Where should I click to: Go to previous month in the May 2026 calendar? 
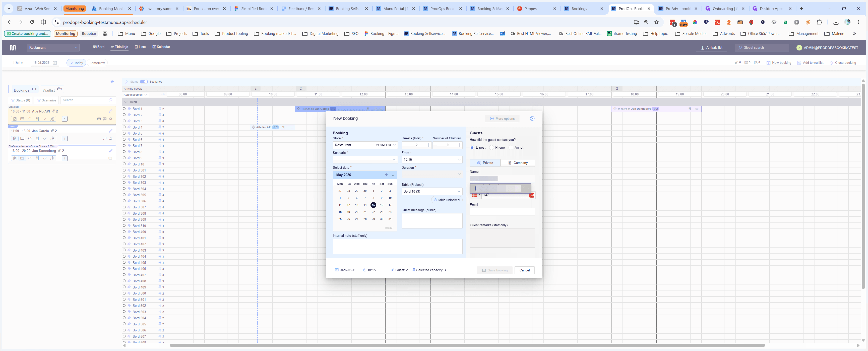[387, 175]
